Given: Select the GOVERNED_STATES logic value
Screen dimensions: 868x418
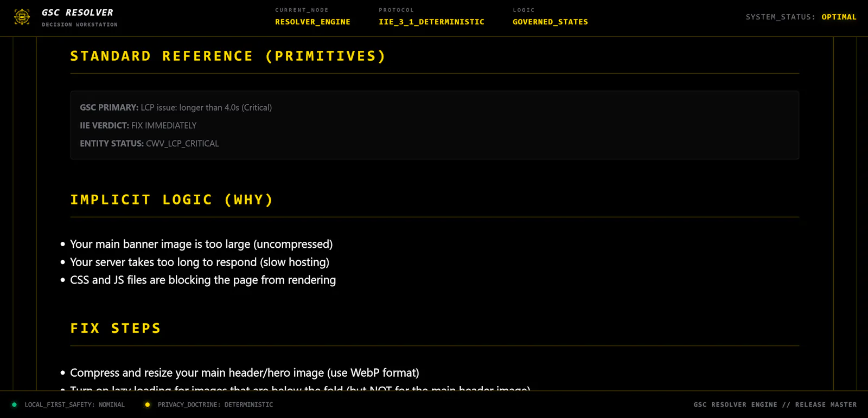Looking at the screenshot, I should (550, 22).
